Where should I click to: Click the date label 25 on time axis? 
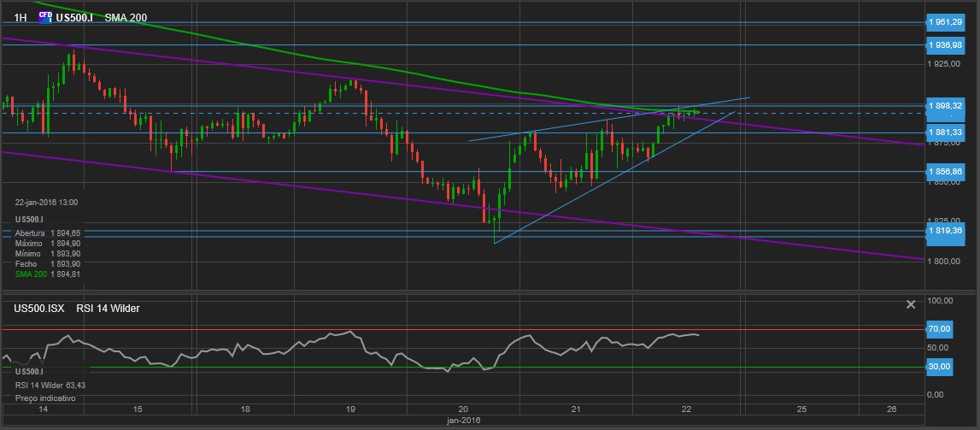pyautogui.click(x=802, y=409)
